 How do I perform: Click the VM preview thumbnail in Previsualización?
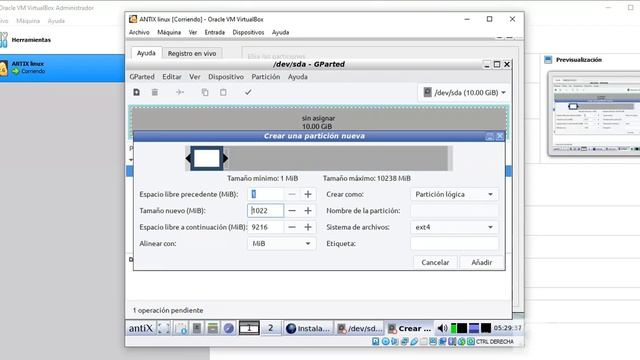[x=594, y=113]
